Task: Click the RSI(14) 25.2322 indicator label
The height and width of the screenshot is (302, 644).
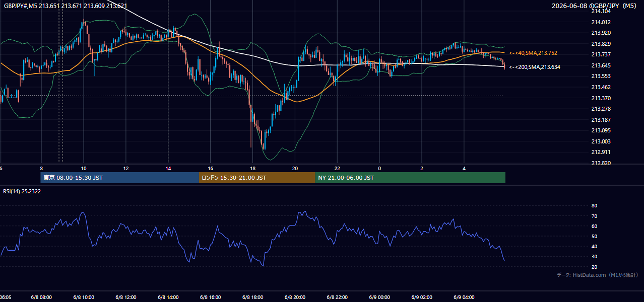Action: pos(22,191)
